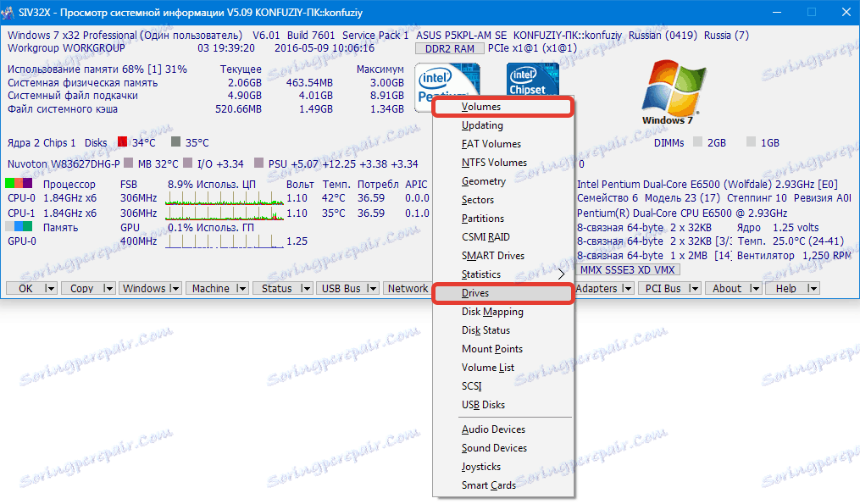Click the SIV32X title bar icon
Screen dimensions: 860x504
click(x=11, y=11)
